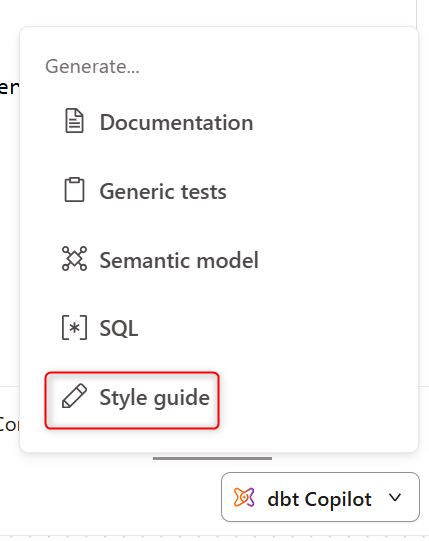Click the word tests in Generic tests
This screenshot has height=541, width=429.
click(204, 191)
